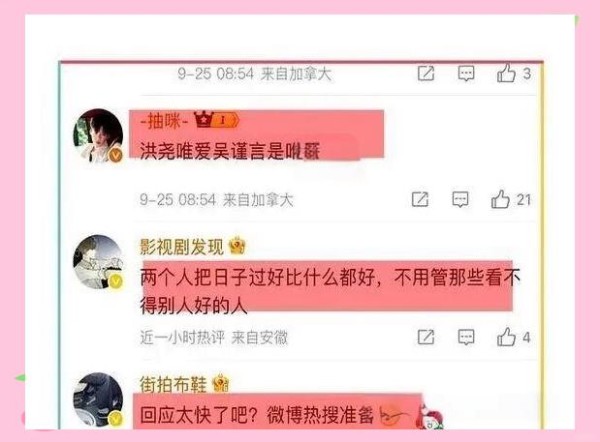Visit the 影视剧发现 username profile

pyautogui.click(x=181, y=247)
